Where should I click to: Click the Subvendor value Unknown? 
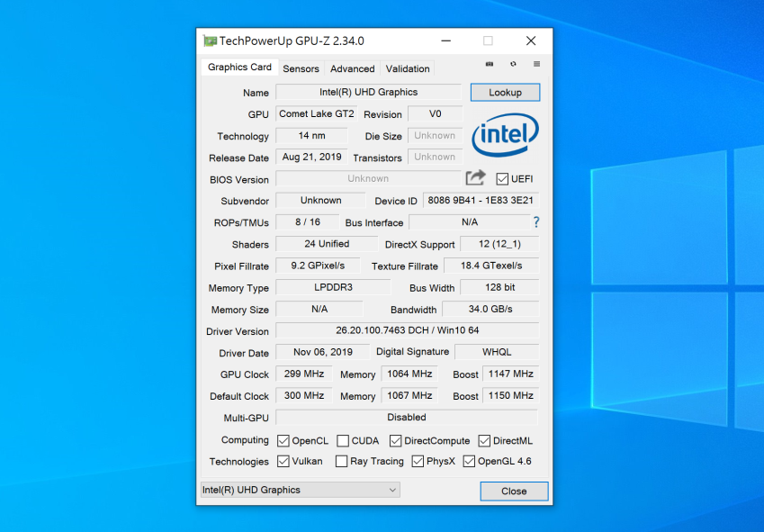[x=320, y=200]
